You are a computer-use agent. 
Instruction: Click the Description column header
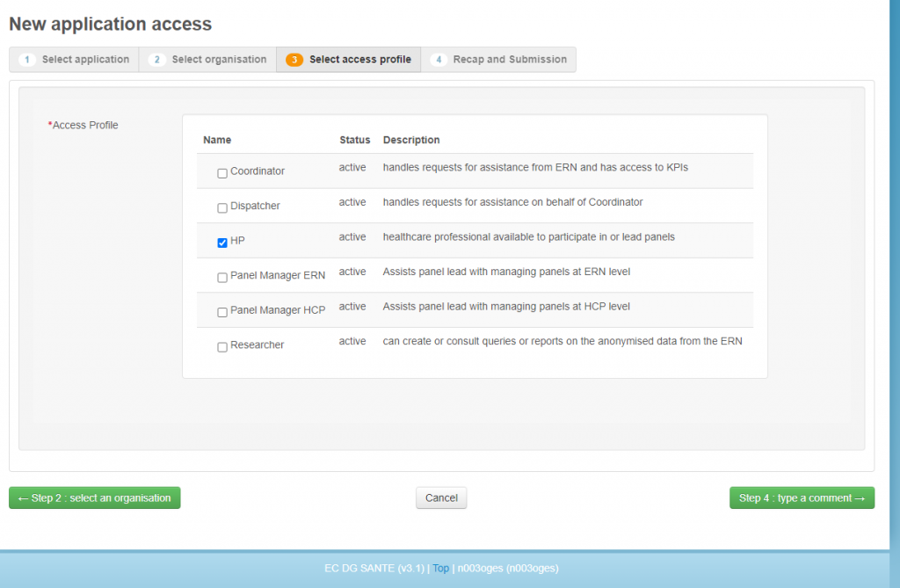coord(411,141)
